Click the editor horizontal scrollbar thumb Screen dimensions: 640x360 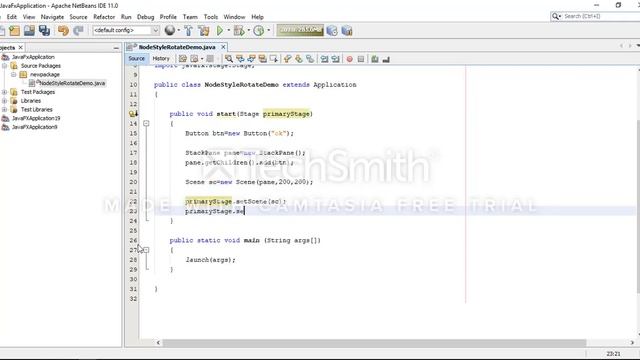click(374, 343)
